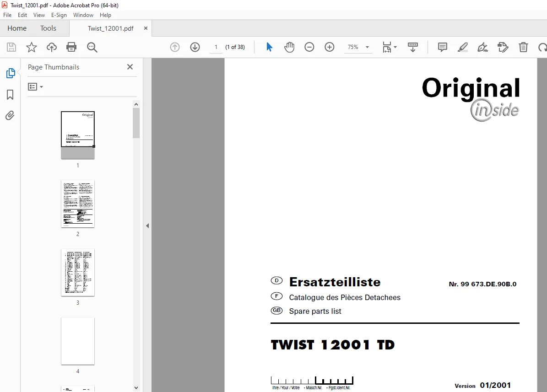Collapse the navigation pane arrow
Screen dimensions: 547x392
[147, 226]
